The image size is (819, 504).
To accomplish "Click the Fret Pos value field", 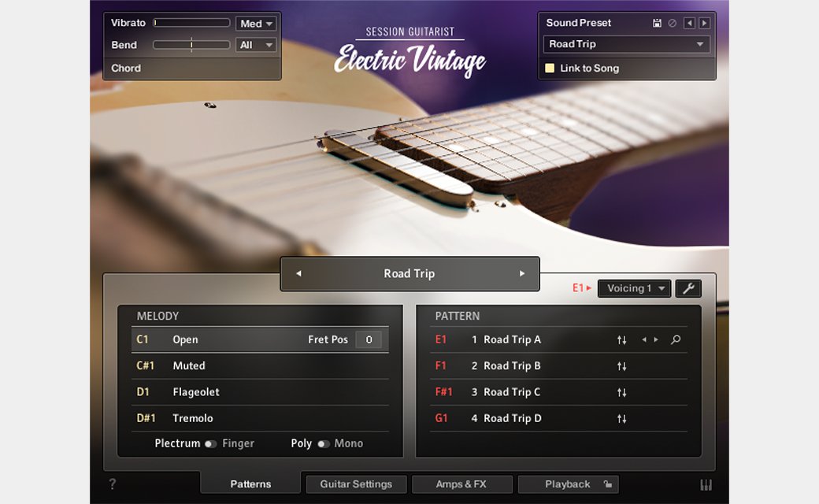I will tap(369, 339).
